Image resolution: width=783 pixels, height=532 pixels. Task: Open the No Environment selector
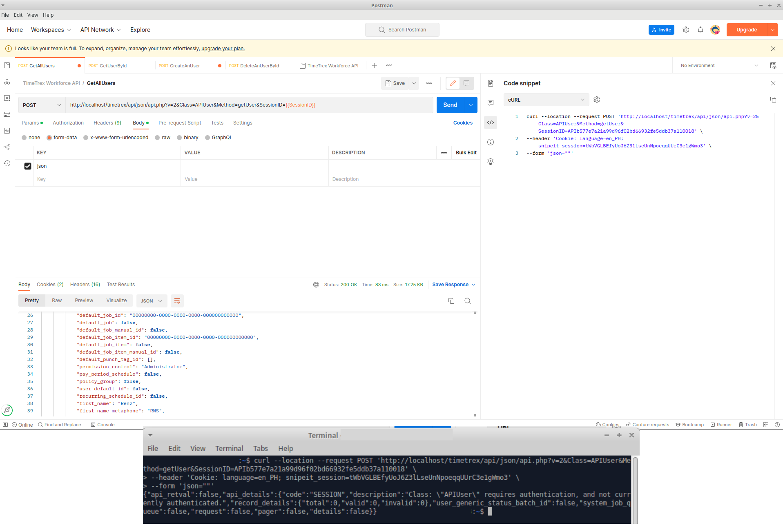(719, 65)
